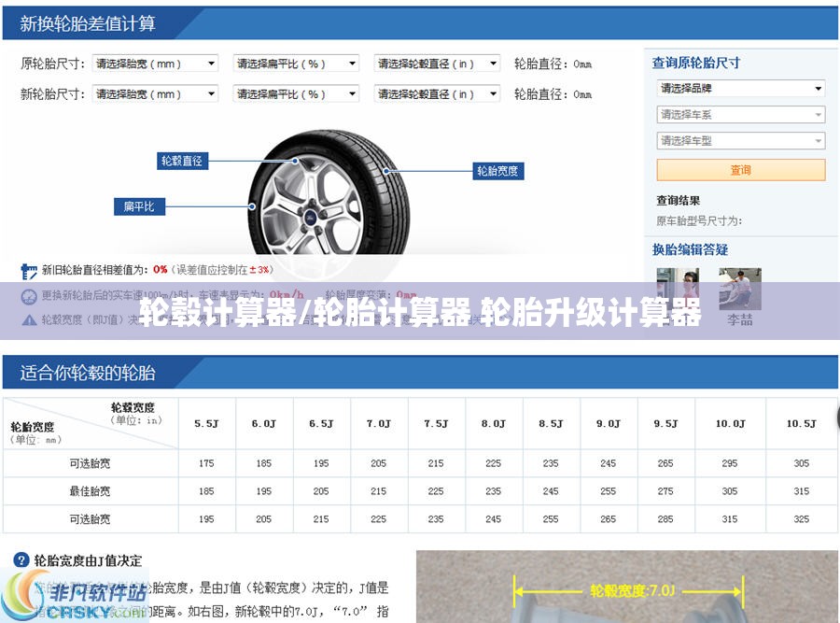This screenshot has width=840, height=623.
Task: Click the 轮胎宽度由J值决定 heading
Action: pyautogui.click(x=89, y=560)
